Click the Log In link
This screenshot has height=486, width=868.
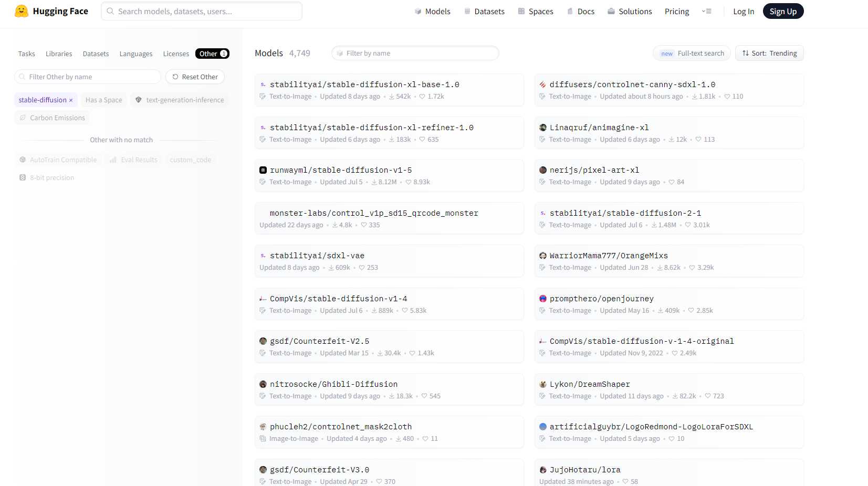[x=744, y=11]
